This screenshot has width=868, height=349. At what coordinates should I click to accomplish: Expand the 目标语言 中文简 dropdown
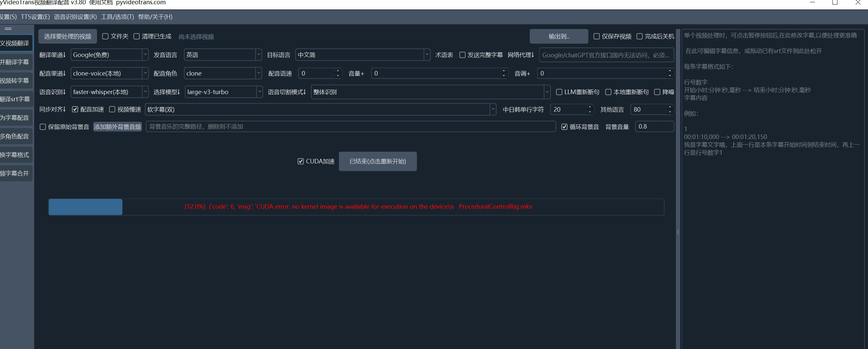pos(427,55)
